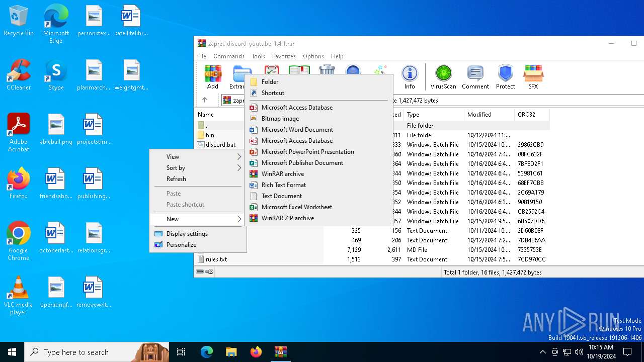Open File Explorer from the taskbar
644x362 pixels.
point(231,352)
